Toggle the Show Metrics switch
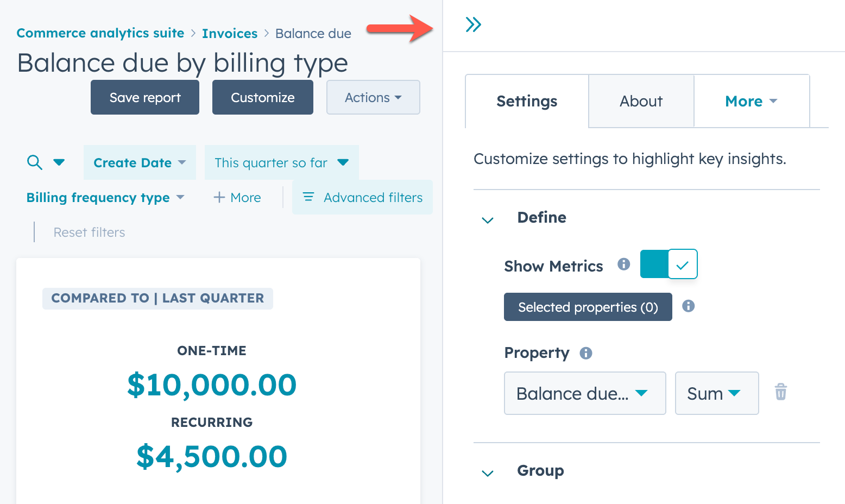The image size is (845, 504). click(669, 264)
